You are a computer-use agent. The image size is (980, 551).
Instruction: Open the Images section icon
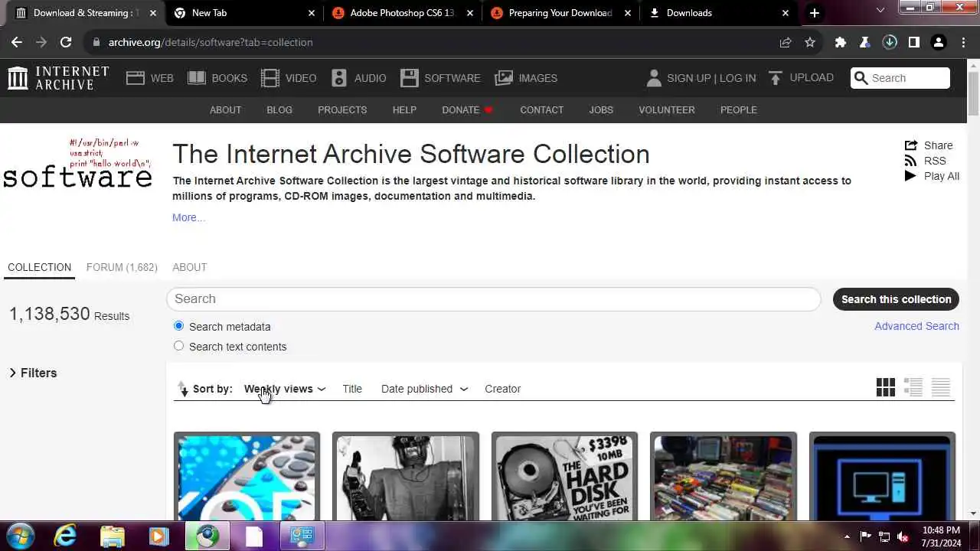(x=504, y=78)
